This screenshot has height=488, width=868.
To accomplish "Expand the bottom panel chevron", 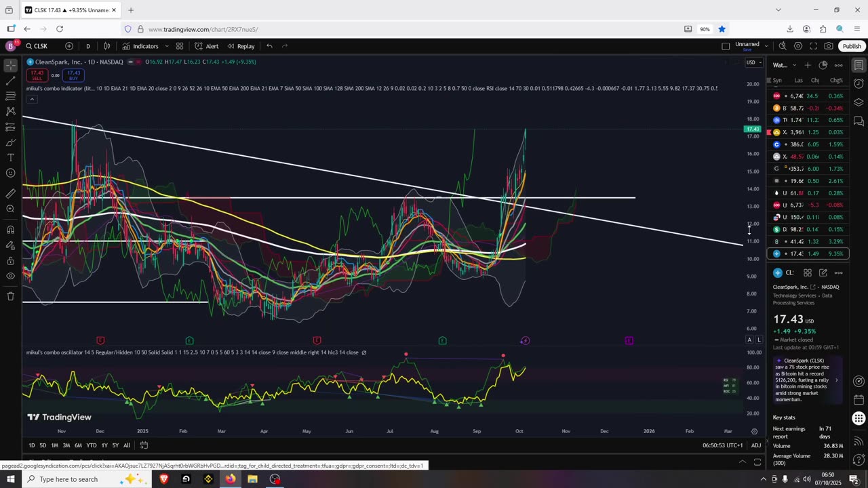I will click(742, 462).
